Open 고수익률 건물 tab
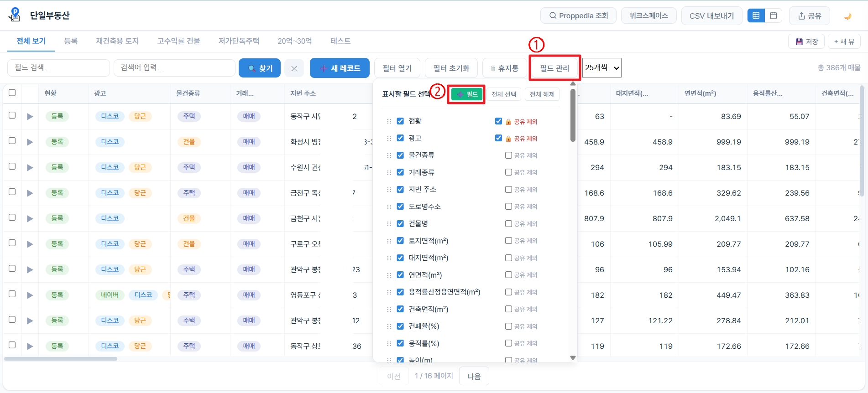 [x=178, y=41]
